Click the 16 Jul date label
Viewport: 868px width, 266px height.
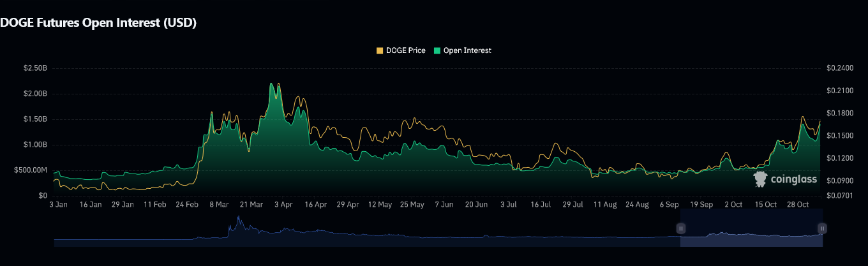pyautogui.click(x=540, y=205)
